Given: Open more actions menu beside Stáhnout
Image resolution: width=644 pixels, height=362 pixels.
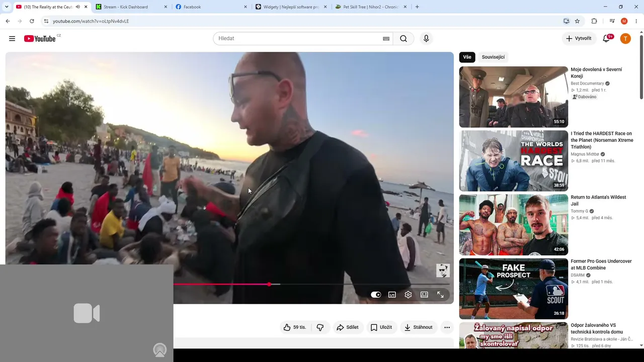Looking at the screenshot, I should click(447, 327).
